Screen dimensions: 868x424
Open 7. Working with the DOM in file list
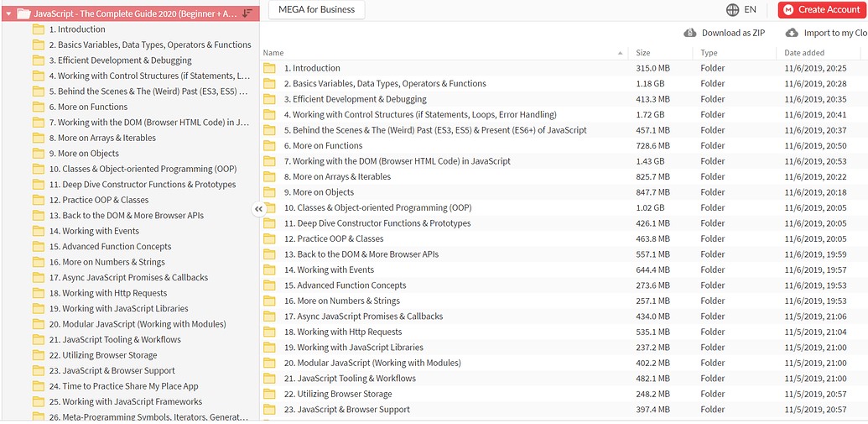click(398, 161)
